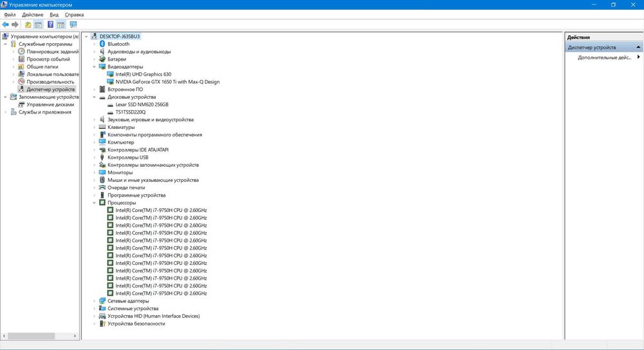Viewport: 644px width, 350px height.
Task: Expand the Bluetooth node
Action: [x=94, y=44]
